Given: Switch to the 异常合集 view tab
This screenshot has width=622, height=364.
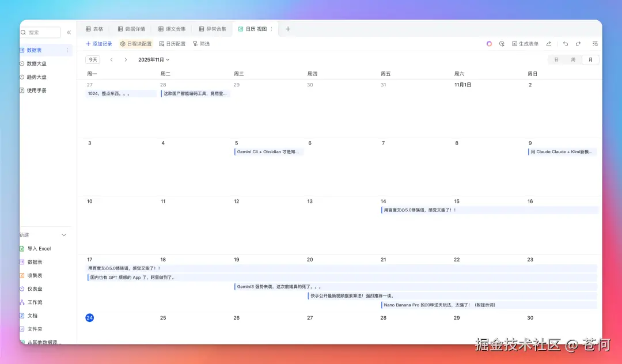Looking at the screenshot, I should (x=212, y=29).
